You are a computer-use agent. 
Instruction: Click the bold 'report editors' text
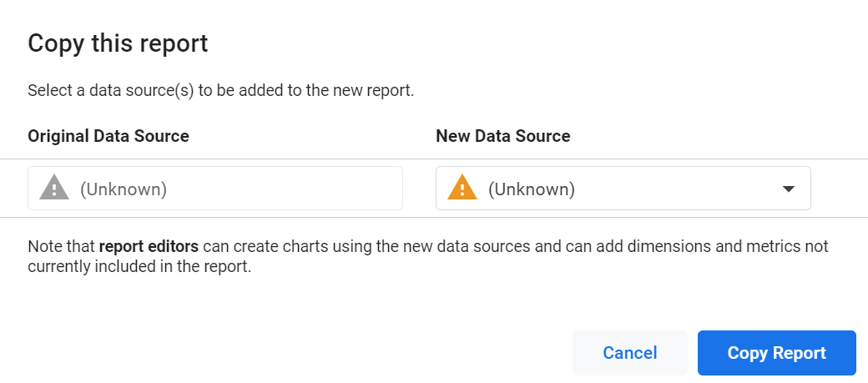[148, 247]
